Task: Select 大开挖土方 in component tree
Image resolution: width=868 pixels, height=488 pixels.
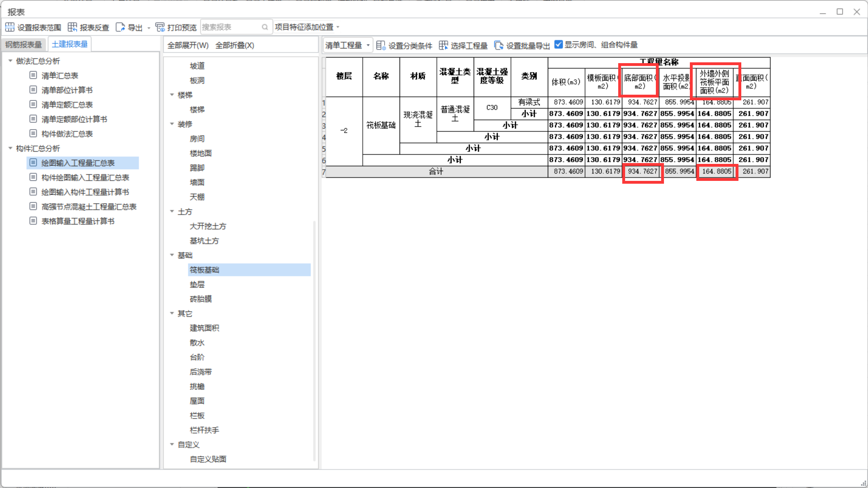Action: (208, 226)
